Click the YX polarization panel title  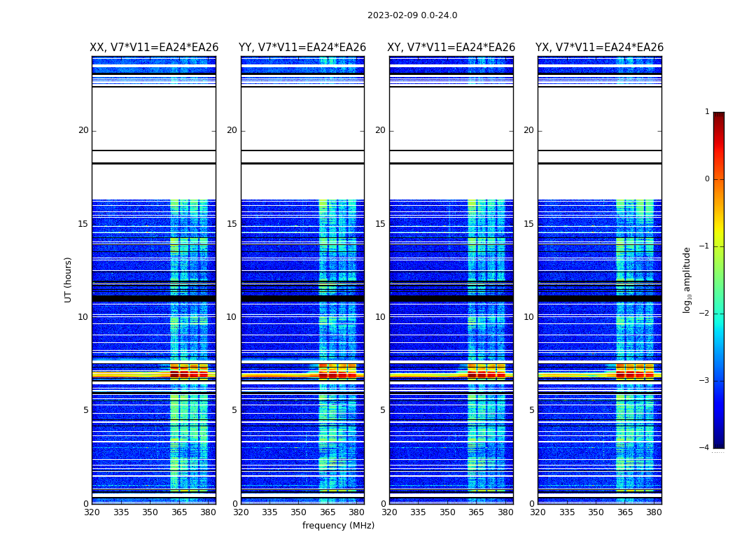[600, 48]
